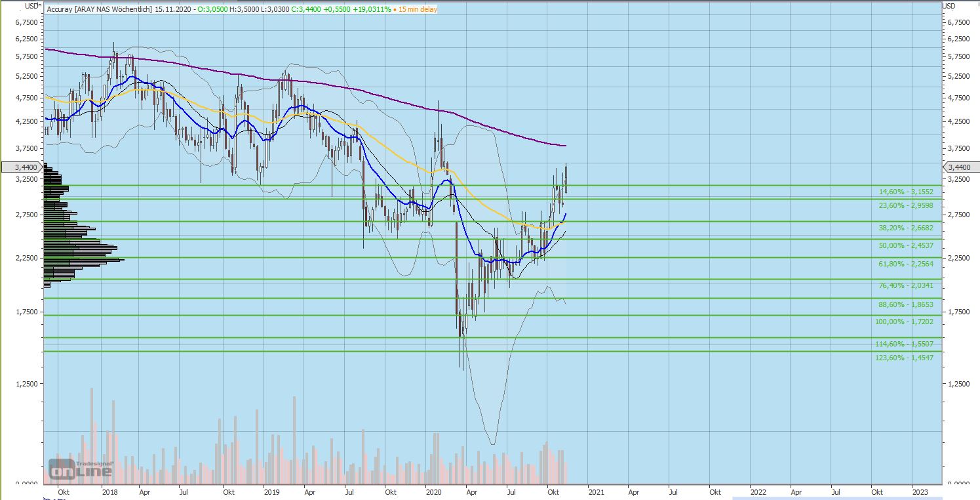Click the 2023 label on time axis
The image size is (980, 500).
pyautogui.click(x=920, y=491)
